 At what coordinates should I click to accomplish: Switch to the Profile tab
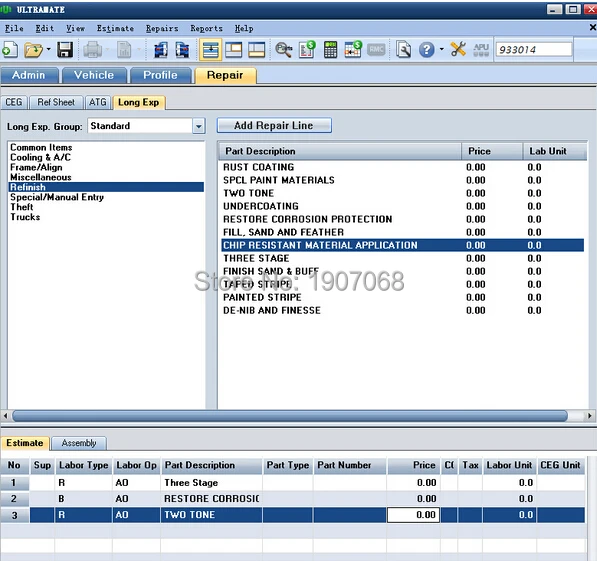coord(160,75)
